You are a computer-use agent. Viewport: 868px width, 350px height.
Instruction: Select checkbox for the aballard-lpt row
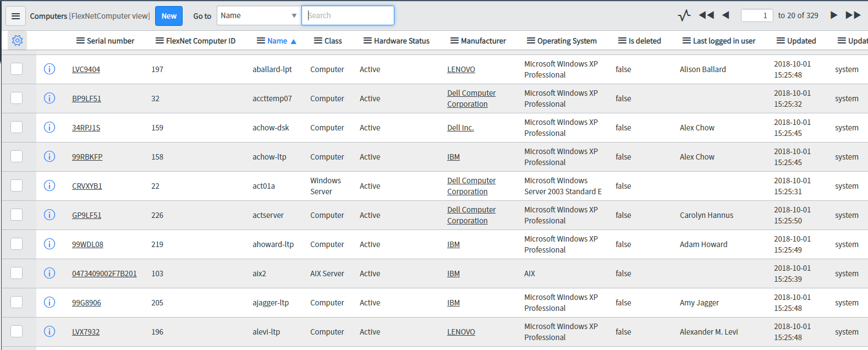tap(17, 69)
